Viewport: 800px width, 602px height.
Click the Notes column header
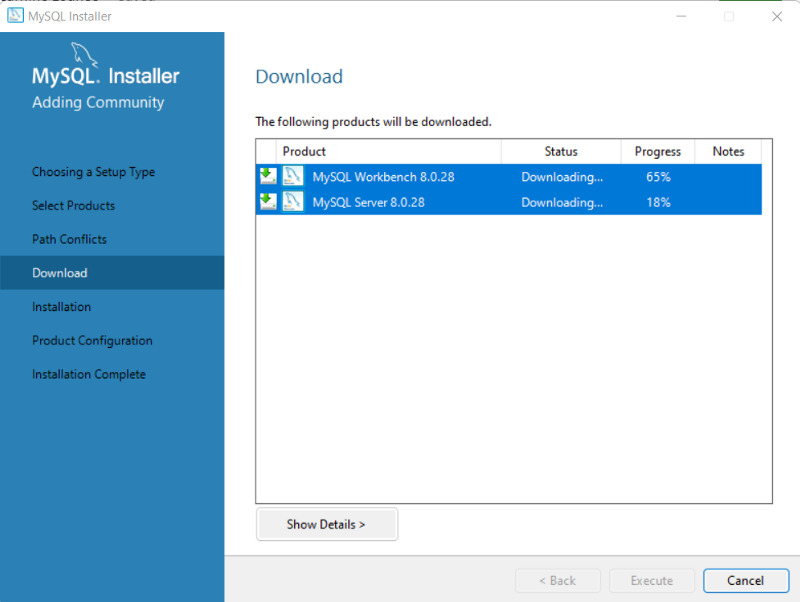pyautogui.click(x=728, y=152)
